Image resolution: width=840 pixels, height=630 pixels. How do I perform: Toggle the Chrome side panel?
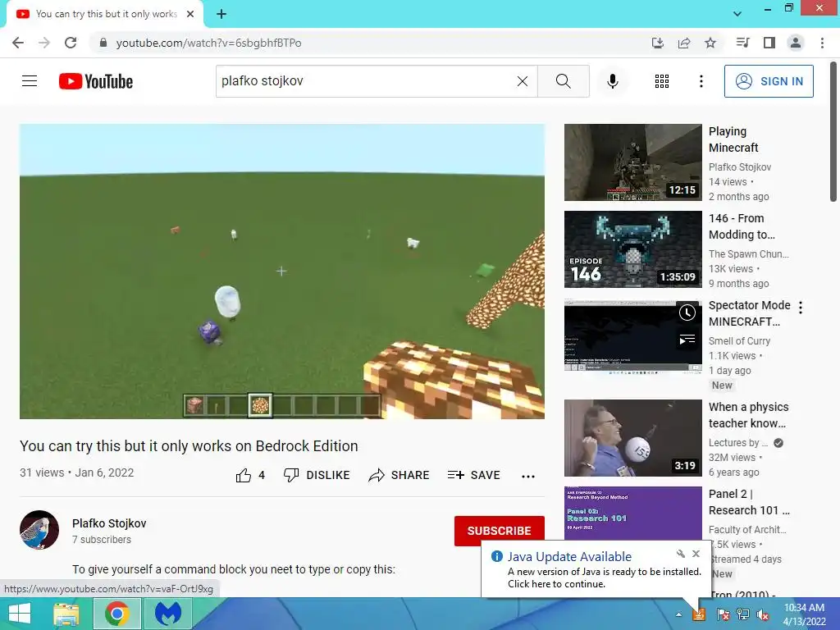[769, 43]
